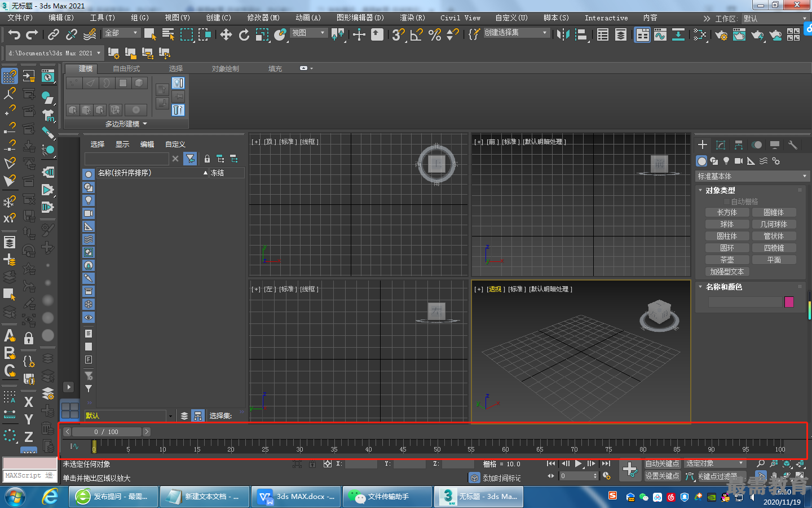Switch to the 对象绘制 ribbon tab

(x=226, y=69)
